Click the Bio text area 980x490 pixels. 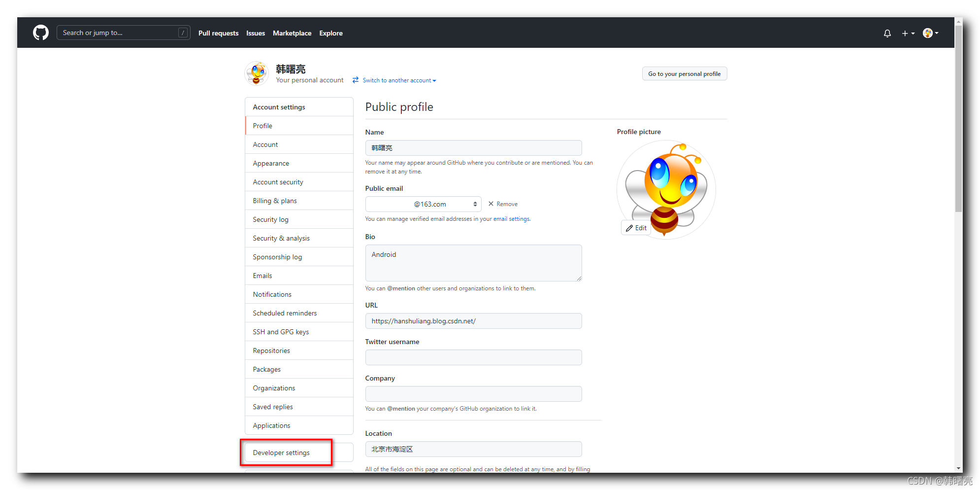[x=473, y=263]
